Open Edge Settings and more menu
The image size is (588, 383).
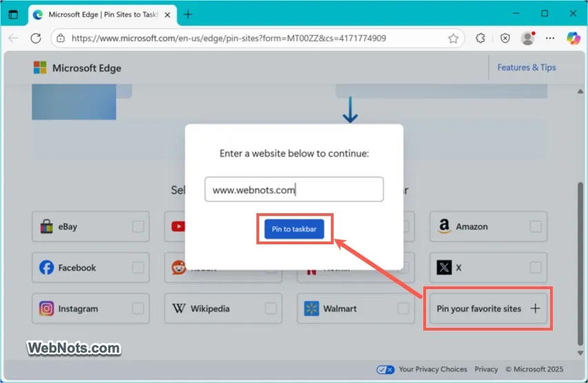(551, 39)
